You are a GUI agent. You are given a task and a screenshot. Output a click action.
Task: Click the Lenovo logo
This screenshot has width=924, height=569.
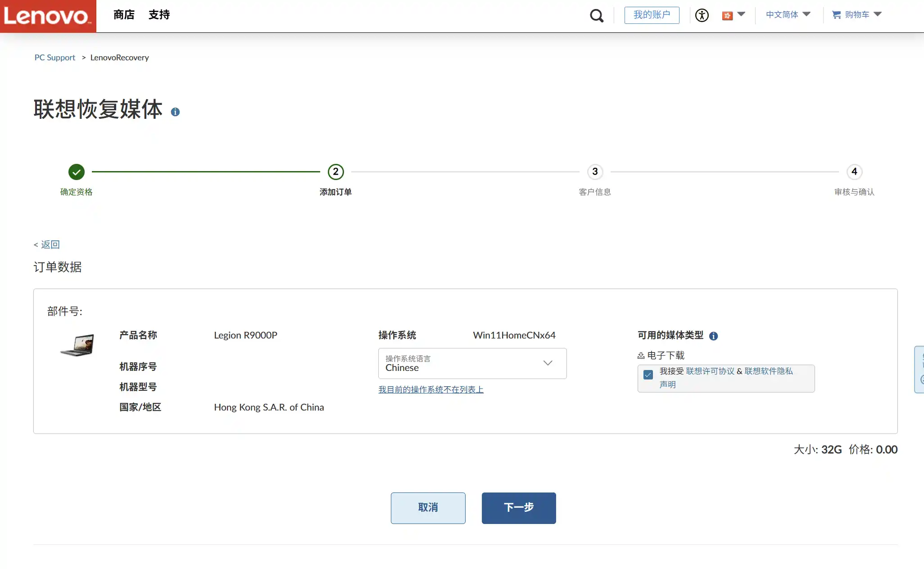point(48,16)
